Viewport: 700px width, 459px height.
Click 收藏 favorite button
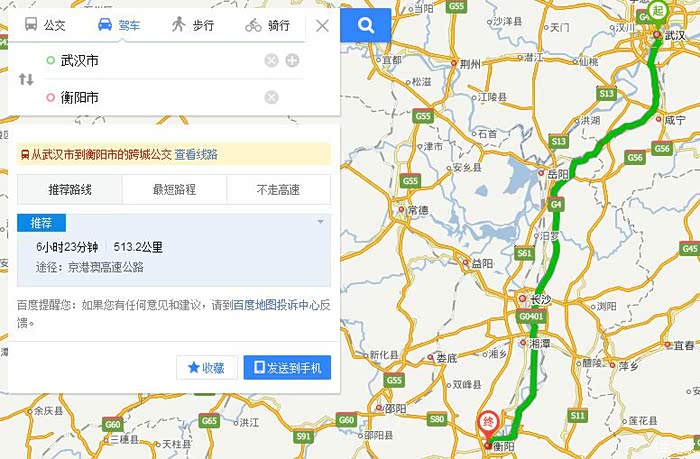(x=206, y=367)
